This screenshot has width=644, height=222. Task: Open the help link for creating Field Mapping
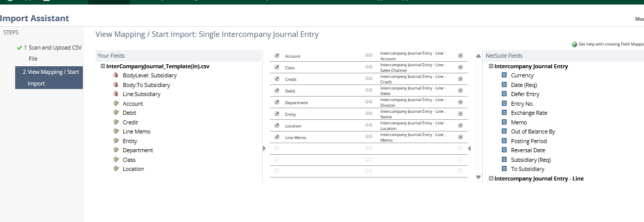(x=611, y=45)
